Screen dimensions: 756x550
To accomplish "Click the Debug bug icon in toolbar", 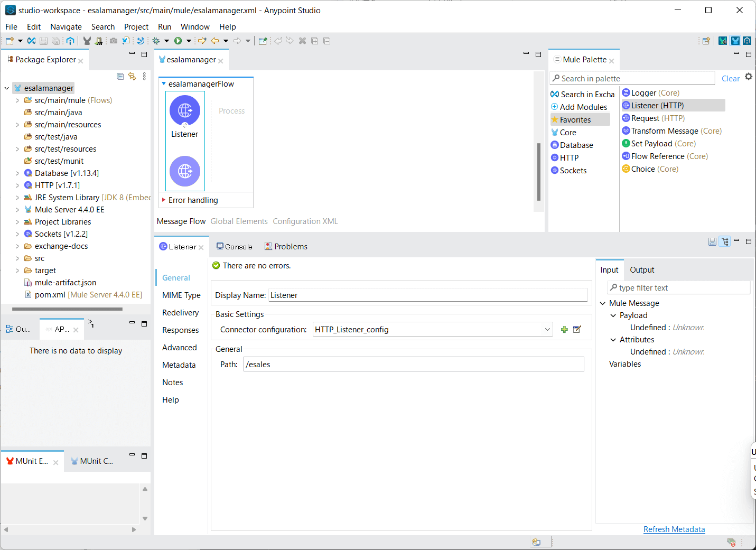I will [156, 41].
